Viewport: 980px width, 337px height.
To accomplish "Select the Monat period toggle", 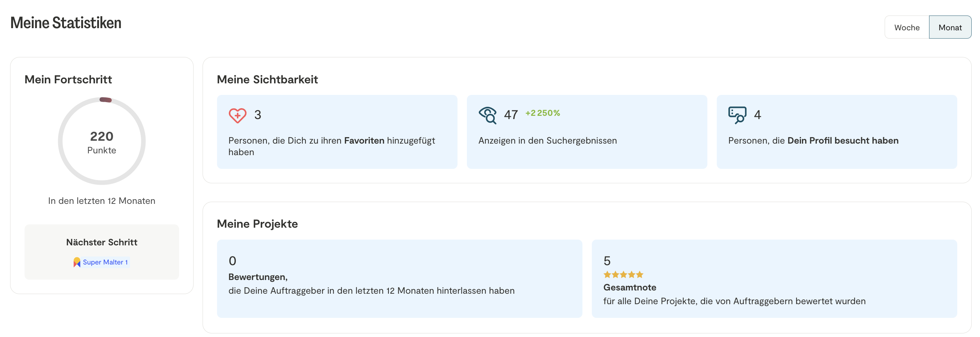I will 950,27.
